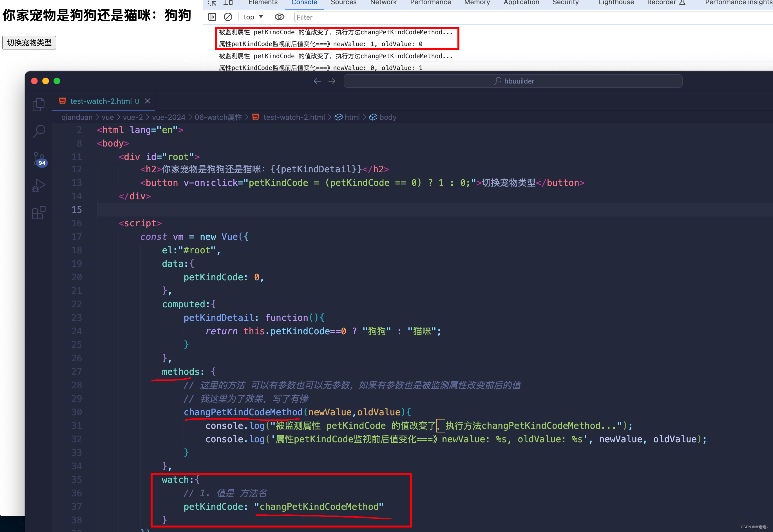
Task: Click the green macOS fullscreen button
Action: pos(57,81)
